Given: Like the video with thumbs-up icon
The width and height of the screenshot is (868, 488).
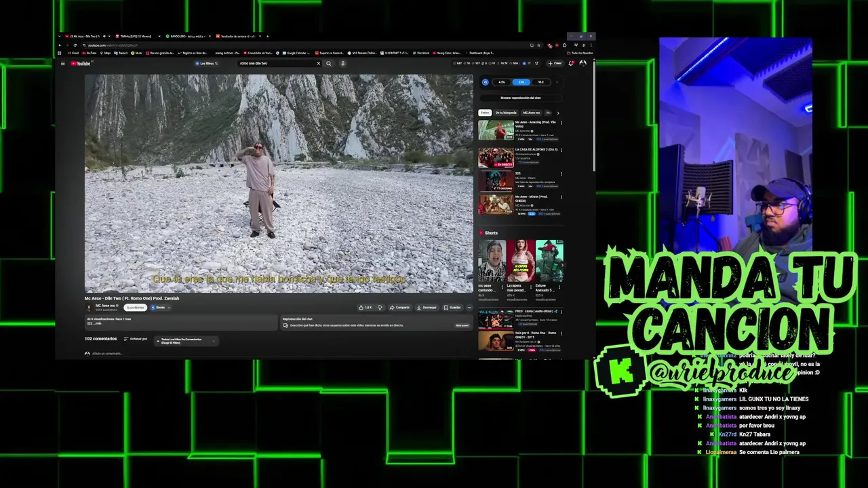Looking at the screenshot, I should click(x=364, y=307).
